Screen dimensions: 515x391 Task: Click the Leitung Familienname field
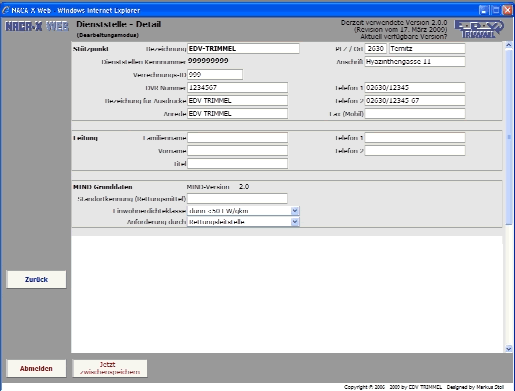[x=237, y=138]
